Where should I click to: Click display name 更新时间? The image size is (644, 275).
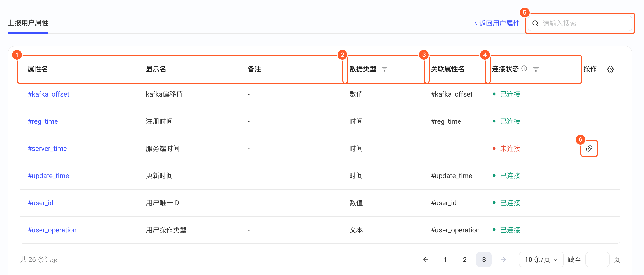160,176
